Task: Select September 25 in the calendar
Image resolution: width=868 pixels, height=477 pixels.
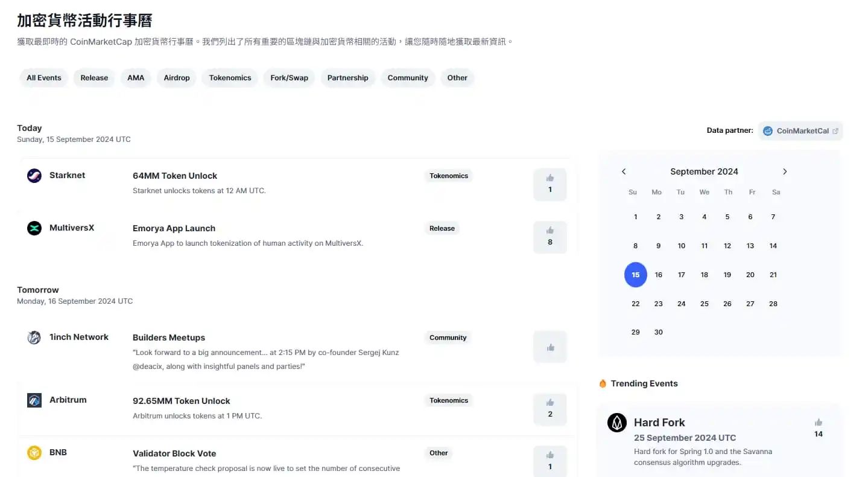Action: 705,304
